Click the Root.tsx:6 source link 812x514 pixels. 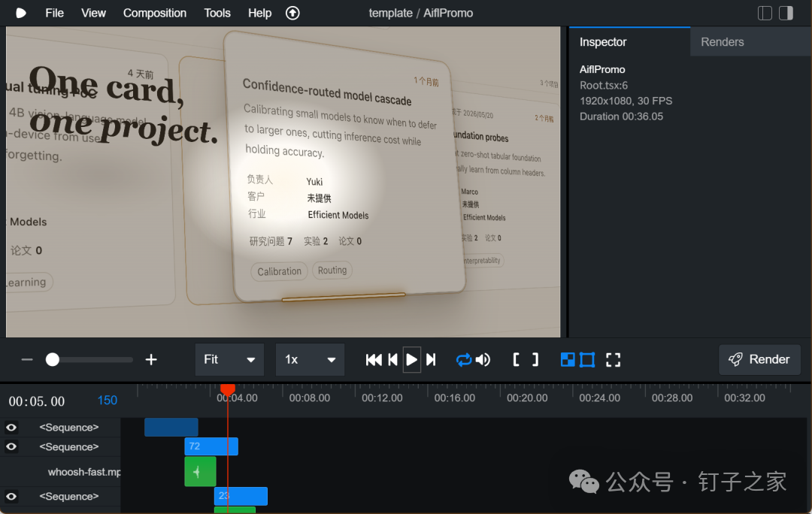[x=604, y=86]
